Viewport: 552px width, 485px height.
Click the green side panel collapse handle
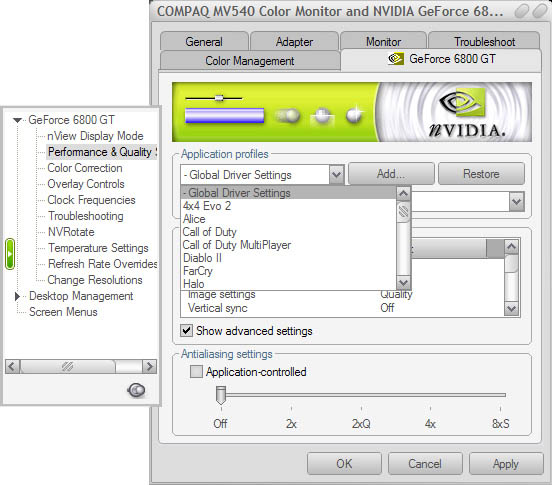[10, 254]
